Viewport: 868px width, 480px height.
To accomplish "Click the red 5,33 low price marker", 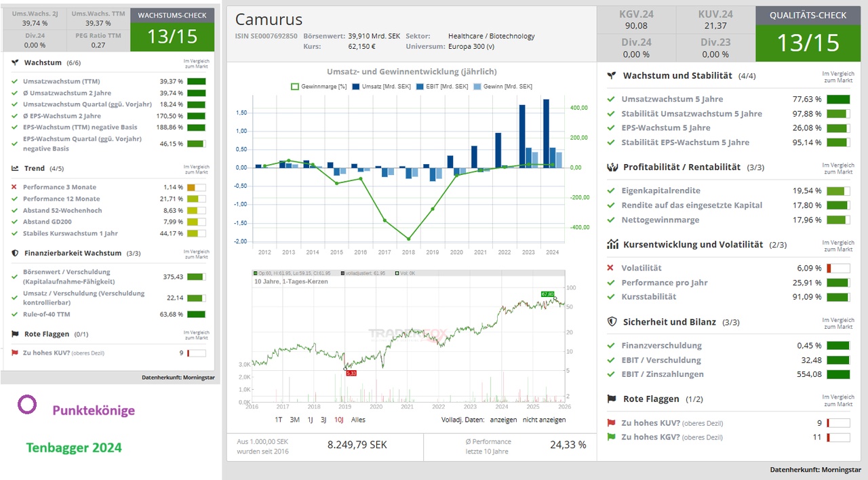I will coord(351,373).
